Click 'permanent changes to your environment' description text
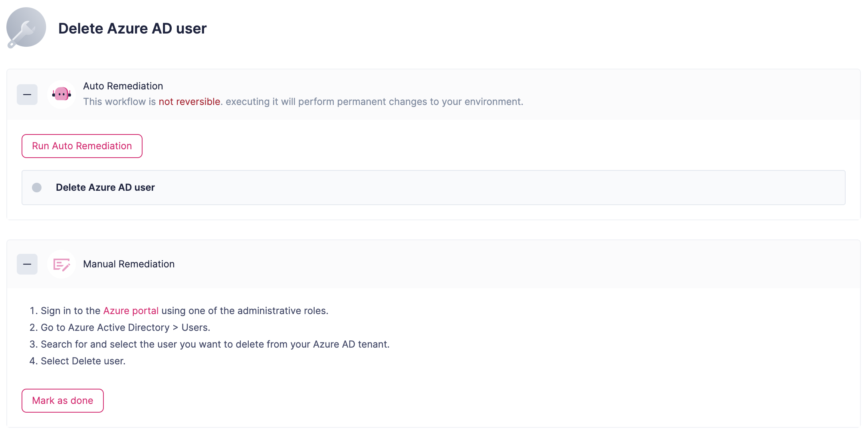The image size is (868, 431). point(410,102)
